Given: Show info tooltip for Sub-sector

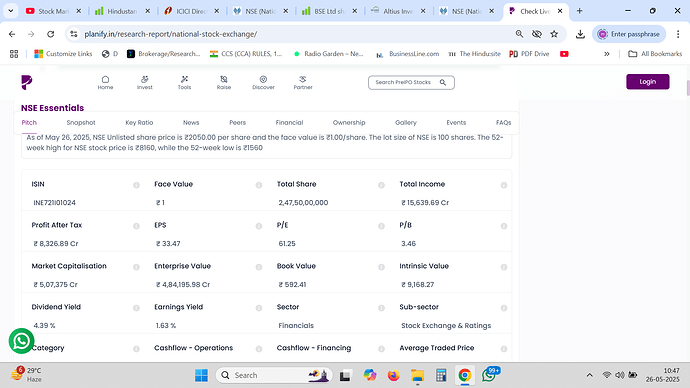Looking at the screenshot, I should [504, 308].
